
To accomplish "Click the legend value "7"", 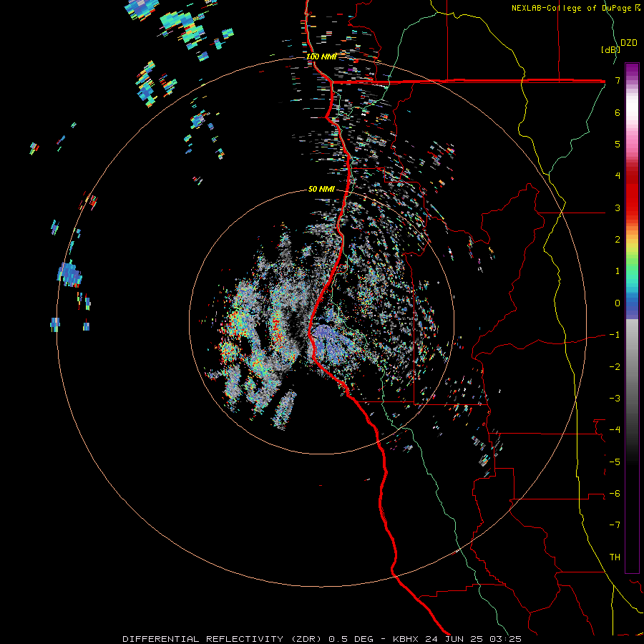I will [618, 80].
